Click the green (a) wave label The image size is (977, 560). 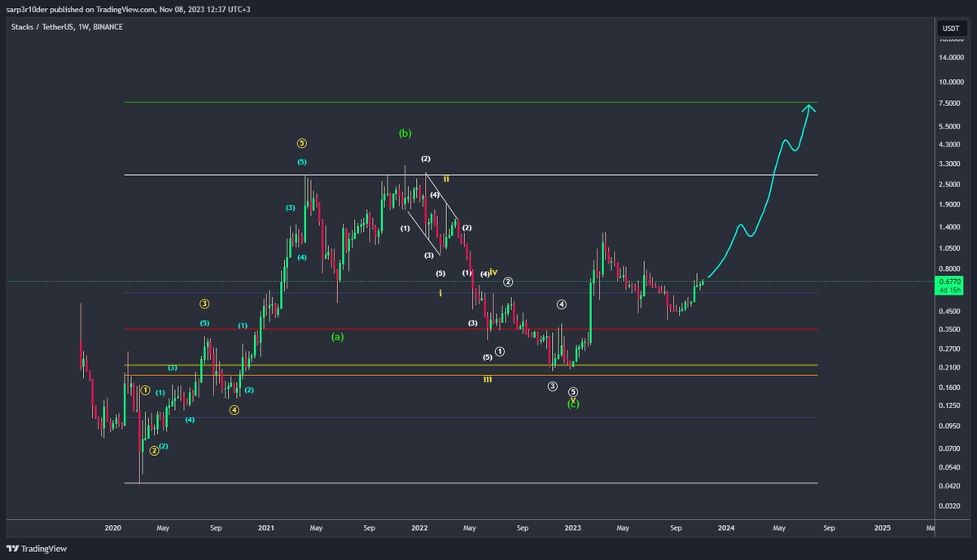coord(338,336)
